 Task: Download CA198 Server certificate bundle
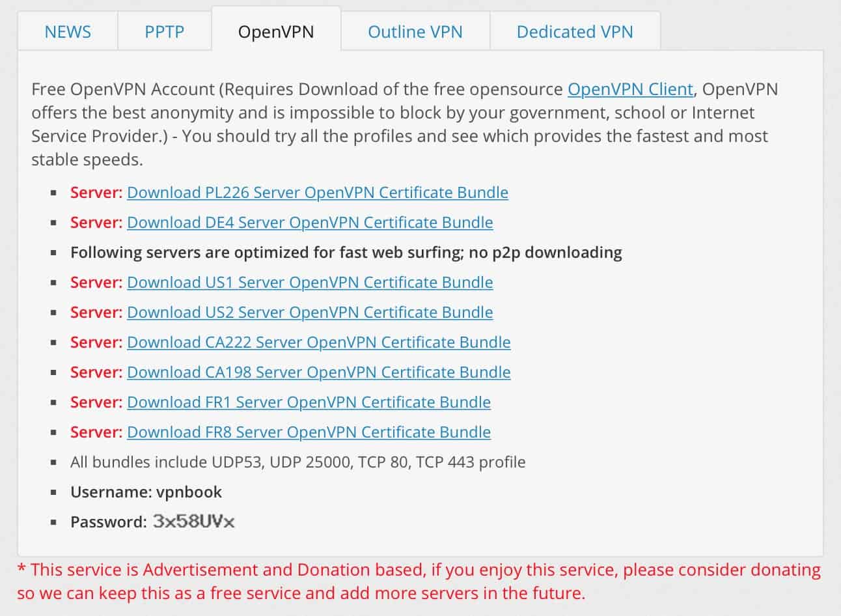[x=319, y=372]
